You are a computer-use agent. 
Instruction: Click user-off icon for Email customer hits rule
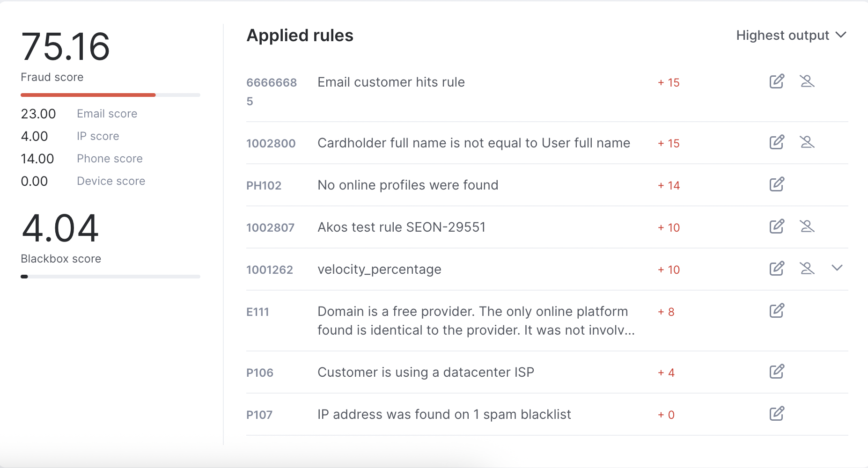coord(807,81)
